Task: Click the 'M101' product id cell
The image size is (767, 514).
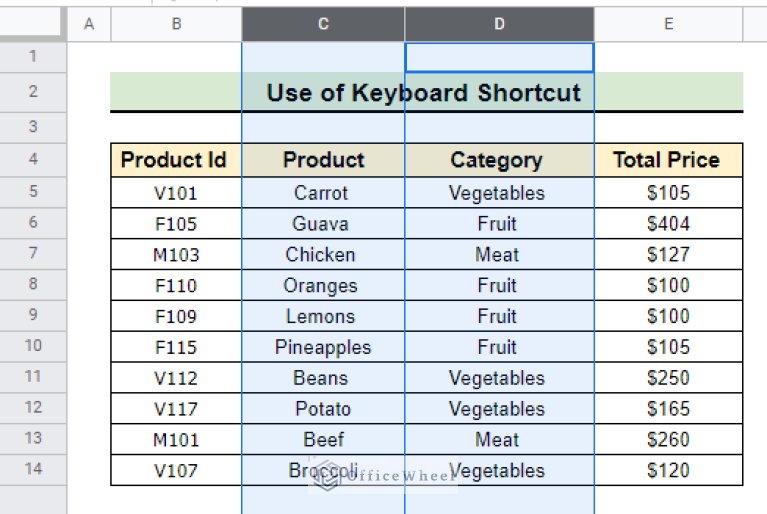Action: click(175, 440)
